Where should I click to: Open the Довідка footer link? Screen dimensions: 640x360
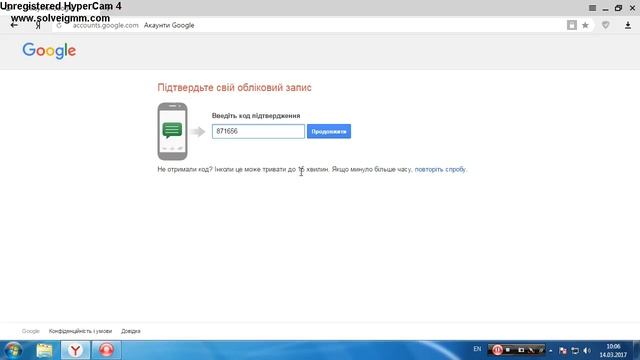click(x=131, y=331)
